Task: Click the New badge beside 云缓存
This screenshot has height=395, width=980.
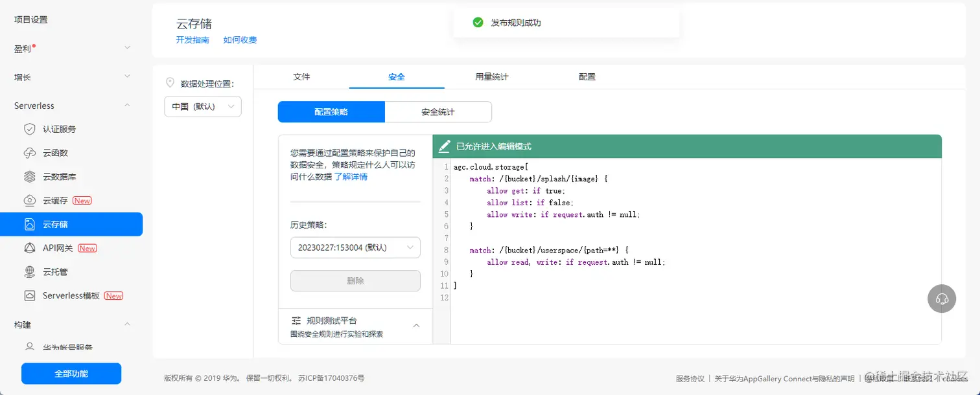Action: pyautogui.click(x=82, y=201)
